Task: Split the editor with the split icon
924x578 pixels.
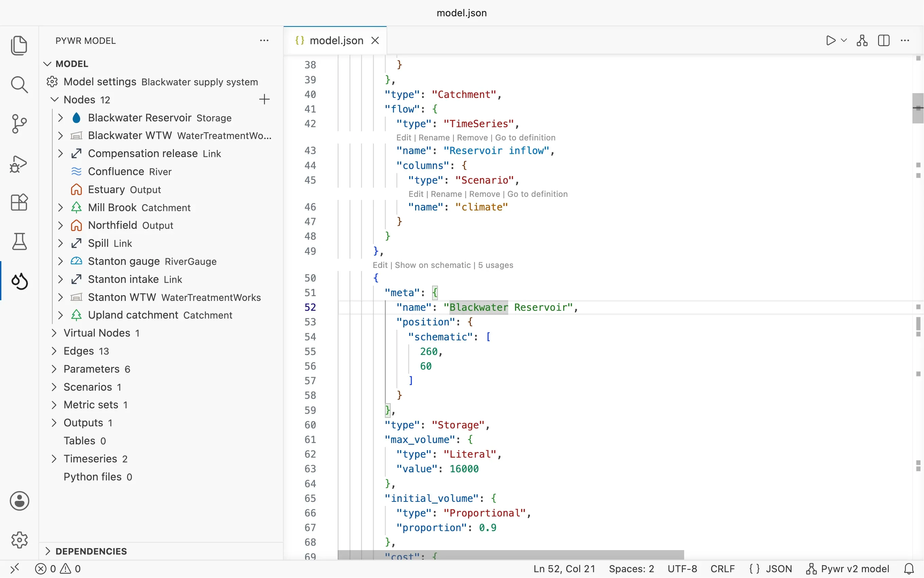Action: (884, 40)
